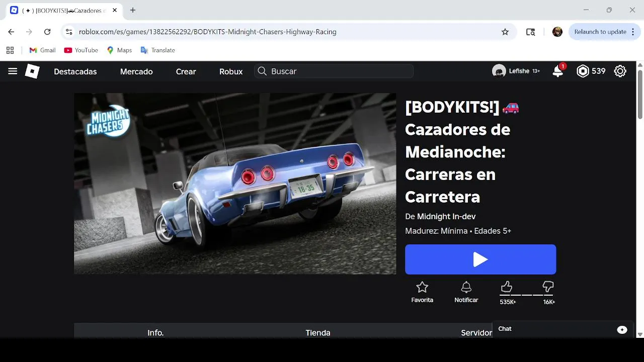The image size is (644, 362).
Task: Open the Robux balance icon showing 539
Action: [583, 71]
